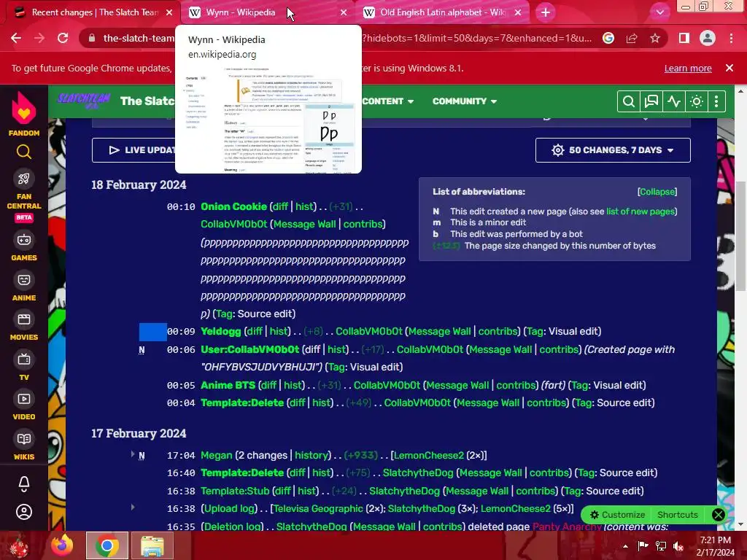Open Chrome side panel icon
Screen dimensions: 747x560
click(x=684, y=38)
